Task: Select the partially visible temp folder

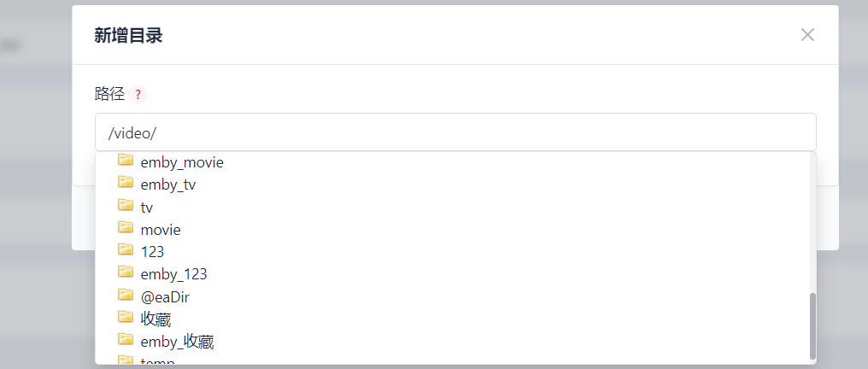Action: tap(158, 362)
